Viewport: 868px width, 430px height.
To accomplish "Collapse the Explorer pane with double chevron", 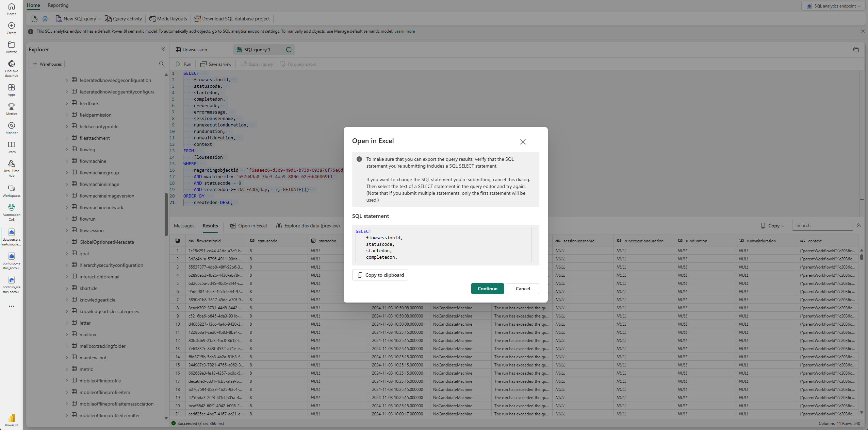I will pos(163,49).
